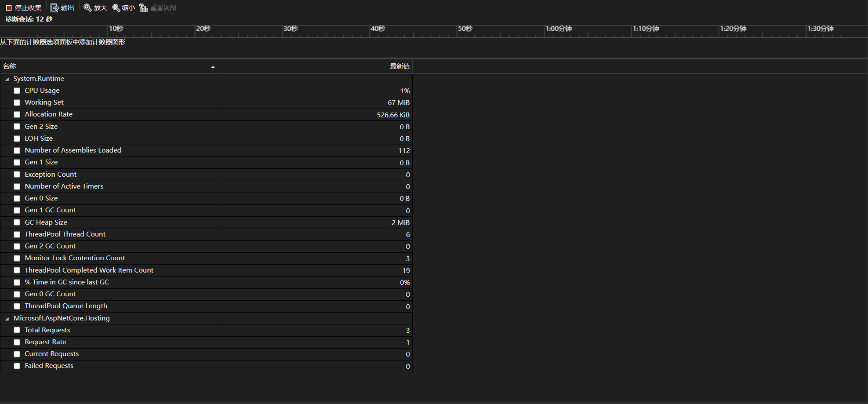Tick the Gen 1 Size checkbox

coord(17,162)
